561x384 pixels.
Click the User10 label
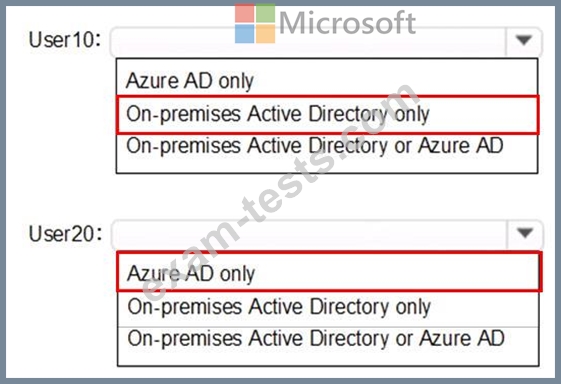(65, 40)
